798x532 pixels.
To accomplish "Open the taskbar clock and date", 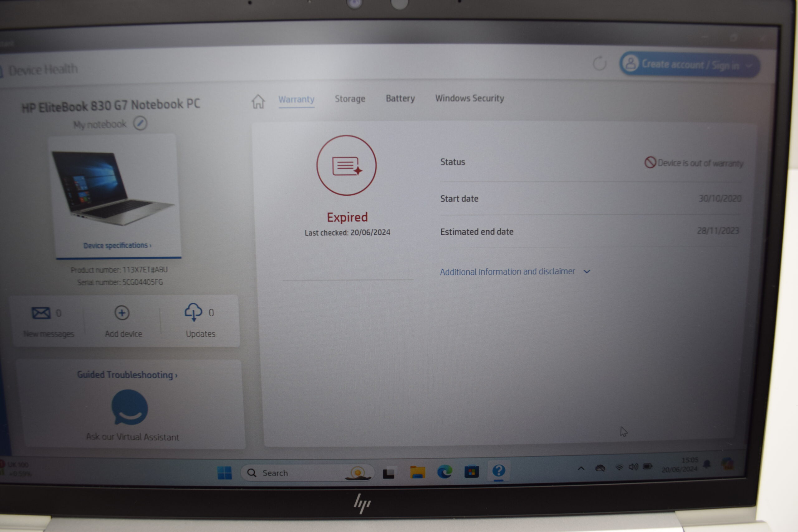I will [680, 464].
